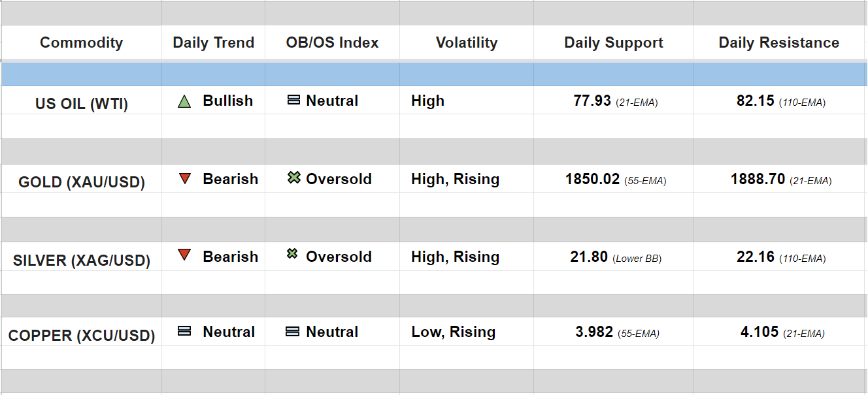Click the Daily Resistance header cell
The height and width of the screenshot is (397, 868).
click(x=779, y=43)
